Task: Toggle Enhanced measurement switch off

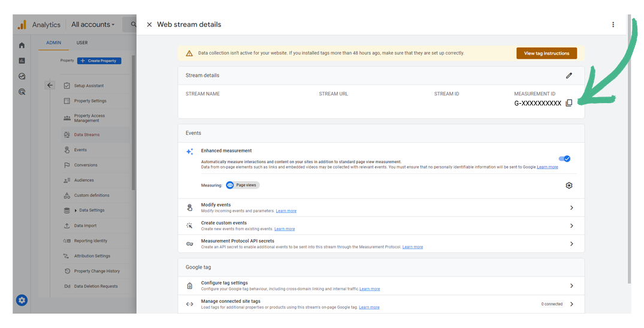Action: coord(564,159)
